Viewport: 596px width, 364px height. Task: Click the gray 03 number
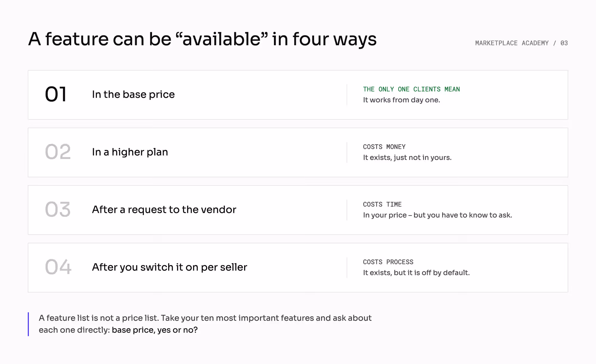(58, 209)
